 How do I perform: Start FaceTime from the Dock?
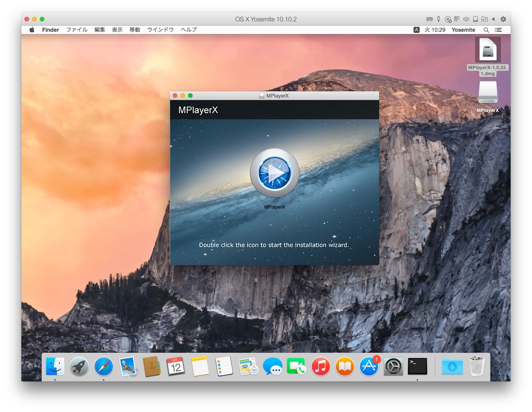297,367
